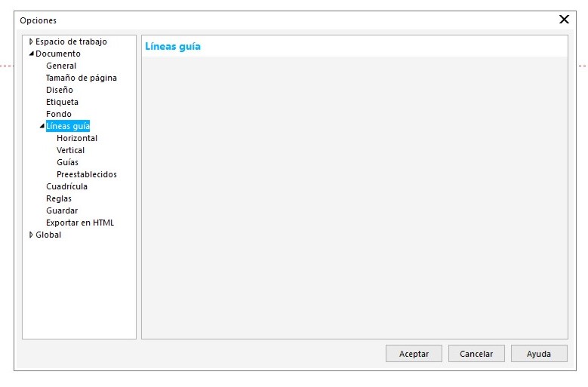Open Horizontal guideline settings
This screenshot has height=387, width=588.
click(77, 139)
